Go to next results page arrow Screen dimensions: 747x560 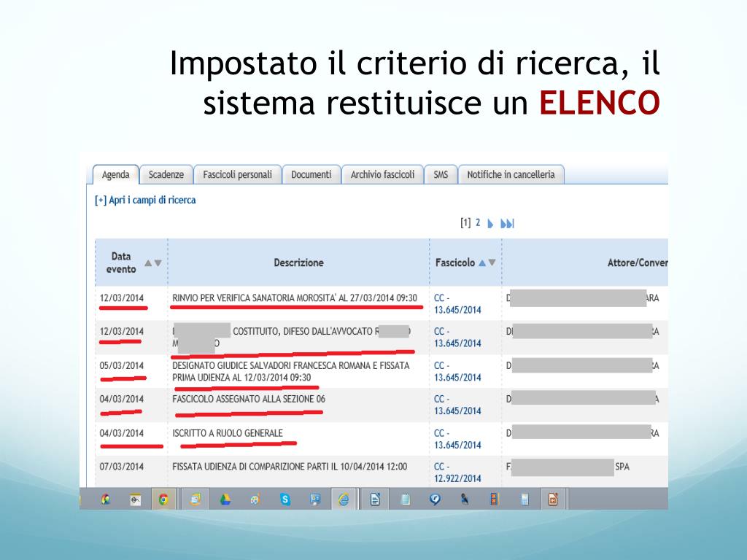(x=490, y=223)
